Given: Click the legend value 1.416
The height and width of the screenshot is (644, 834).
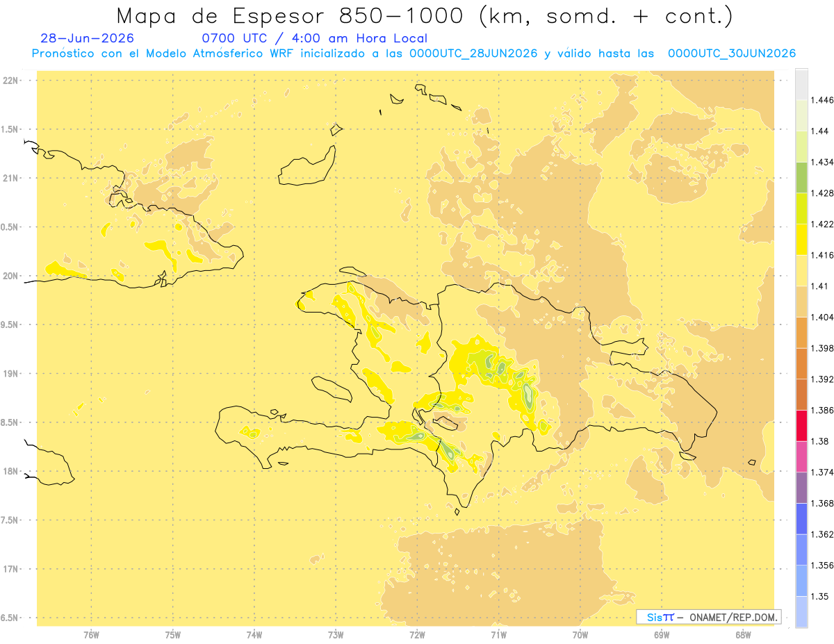Looking at the screenshot, I should [821, 255].
